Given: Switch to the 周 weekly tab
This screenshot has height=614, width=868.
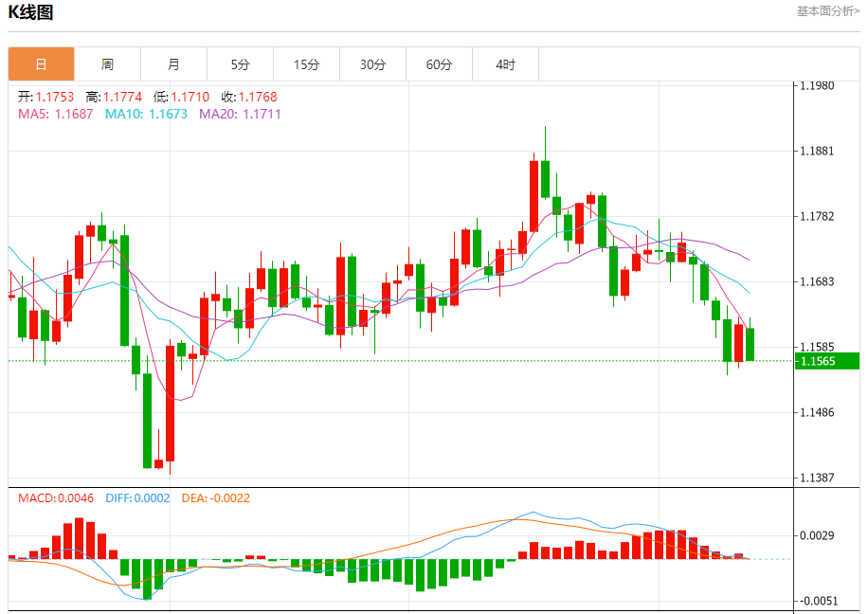Looking at the screenshot, I should pos(107,64).
